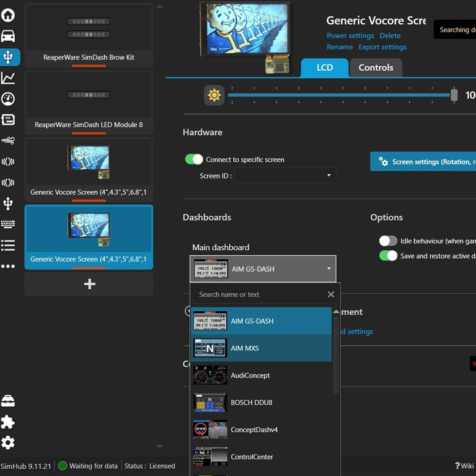Open Power settings link
This screenshot has height=476, width=476.
pyautogui.click(x=350, y=36)
